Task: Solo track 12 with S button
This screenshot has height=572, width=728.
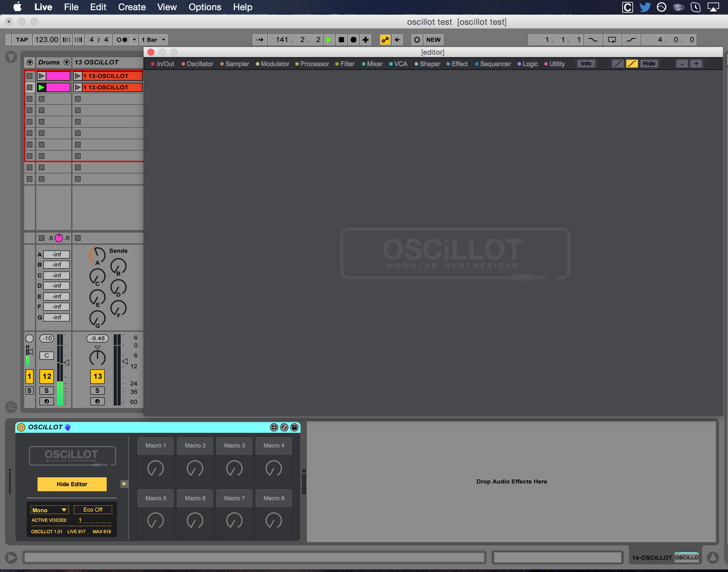Action: [x=46, y=390]
